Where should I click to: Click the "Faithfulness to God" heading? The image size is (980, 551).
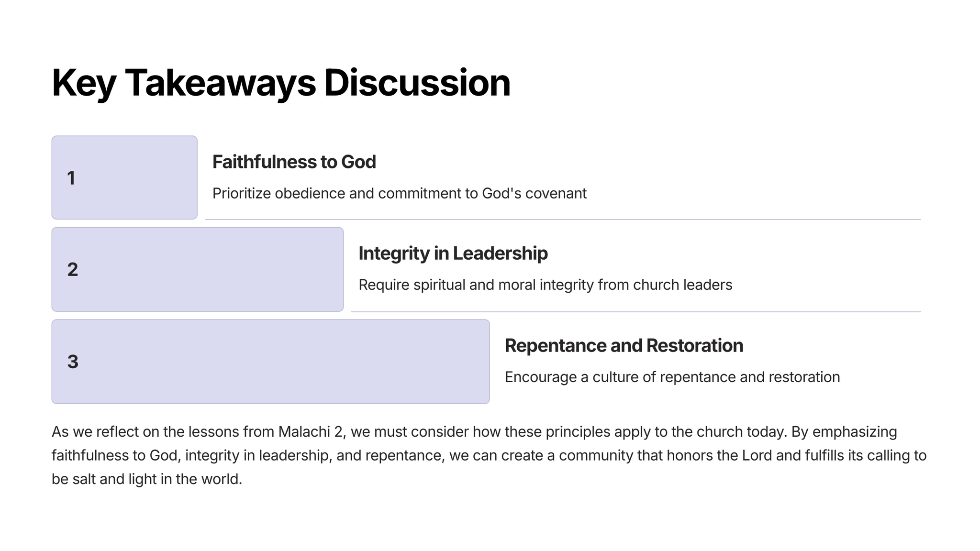click(294, 162)
